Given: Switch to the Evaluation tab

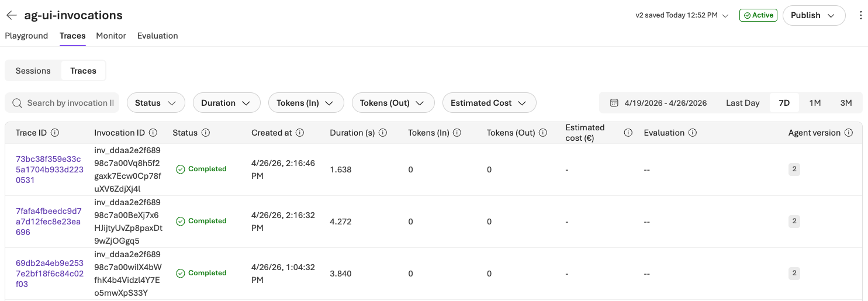Looking at the screenshot, I should click(x=157, y=36).
